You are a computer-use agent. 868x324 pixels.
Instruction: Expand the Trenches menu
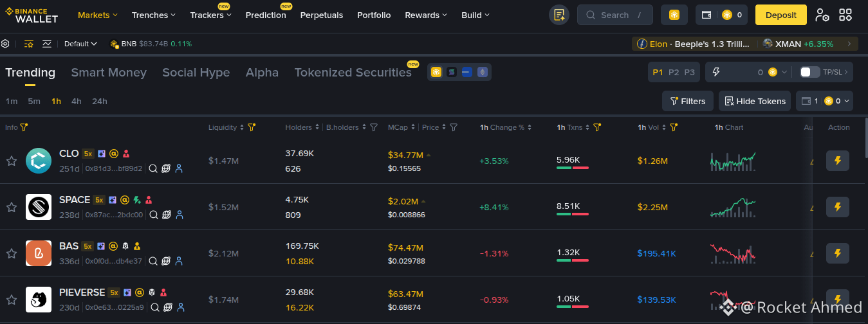click(154, 15)
